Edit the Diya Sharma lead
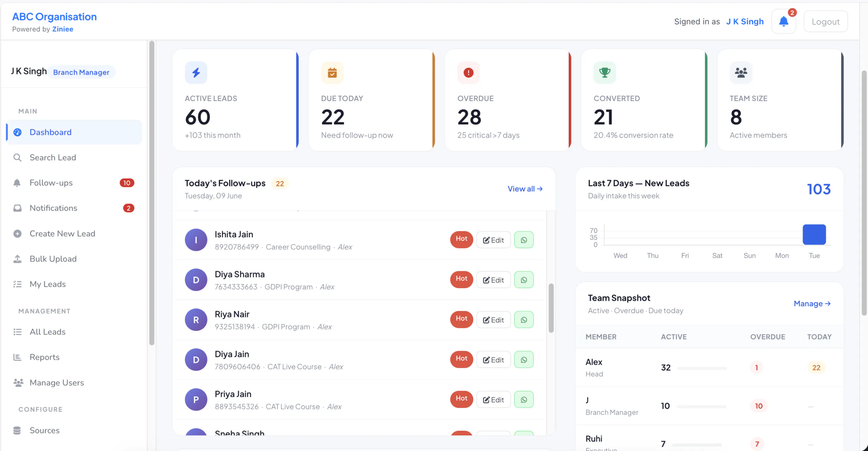The image size is (868, 451). tap(493, 280)
